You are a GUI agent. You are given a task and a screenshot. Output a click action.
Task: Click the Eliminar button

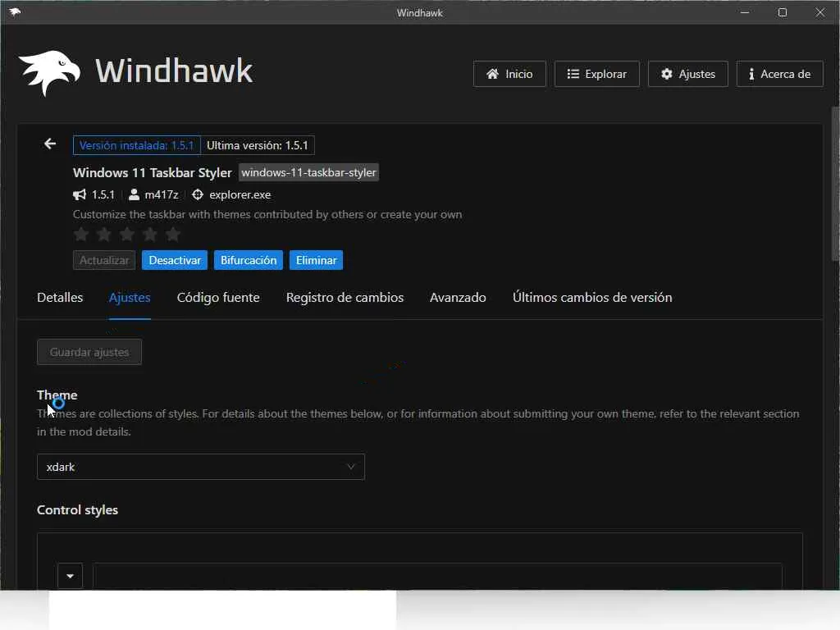pyautogui.click(x=316, y=260)
